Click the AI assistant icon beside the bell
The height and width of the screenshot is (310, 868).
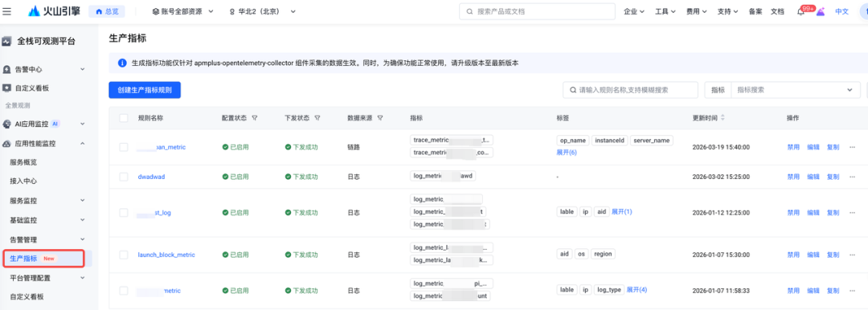tap(821, 11)
